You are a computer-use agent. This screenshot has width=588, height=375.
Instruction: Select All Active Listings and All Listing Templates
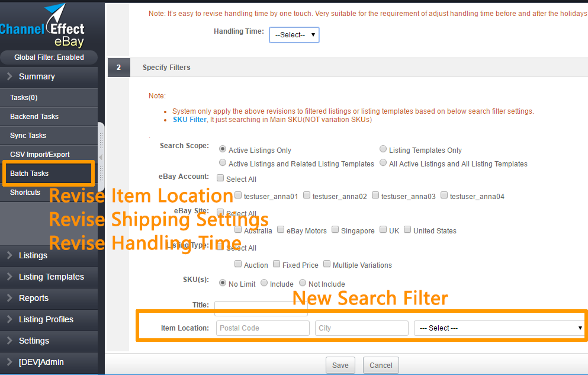coord(383,163)
